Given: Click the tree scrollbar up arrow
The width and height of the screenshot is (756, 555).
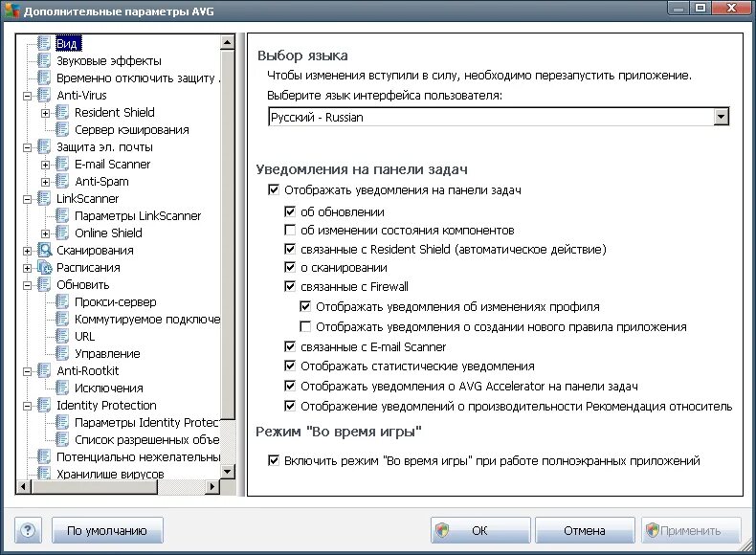Looking at the screenshot, I should (x=227, y=42).
